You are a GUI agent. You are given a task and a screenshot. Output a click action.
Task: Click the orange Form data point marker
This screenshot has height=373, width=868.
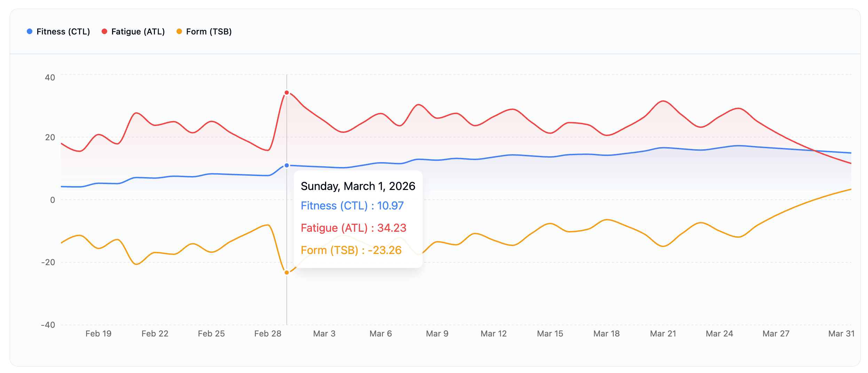tap(287, 272)
